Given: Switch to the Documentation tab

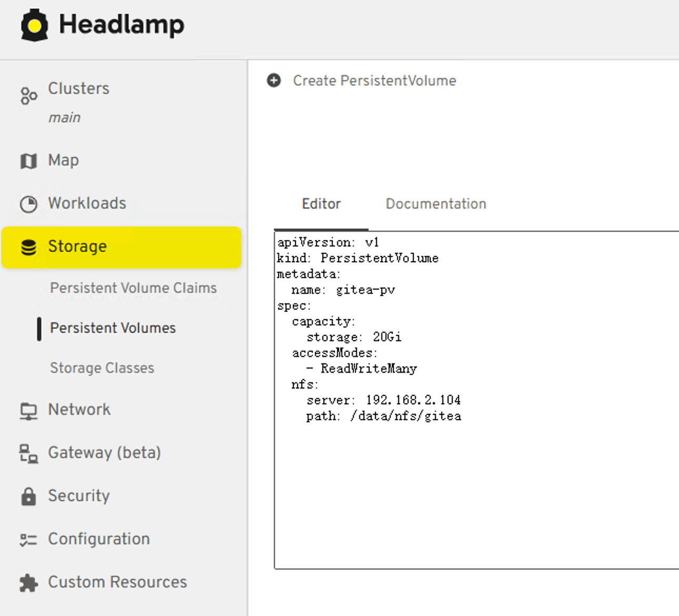Looking at the screenshot, I should pyautogui.click(x=436, y=204).
